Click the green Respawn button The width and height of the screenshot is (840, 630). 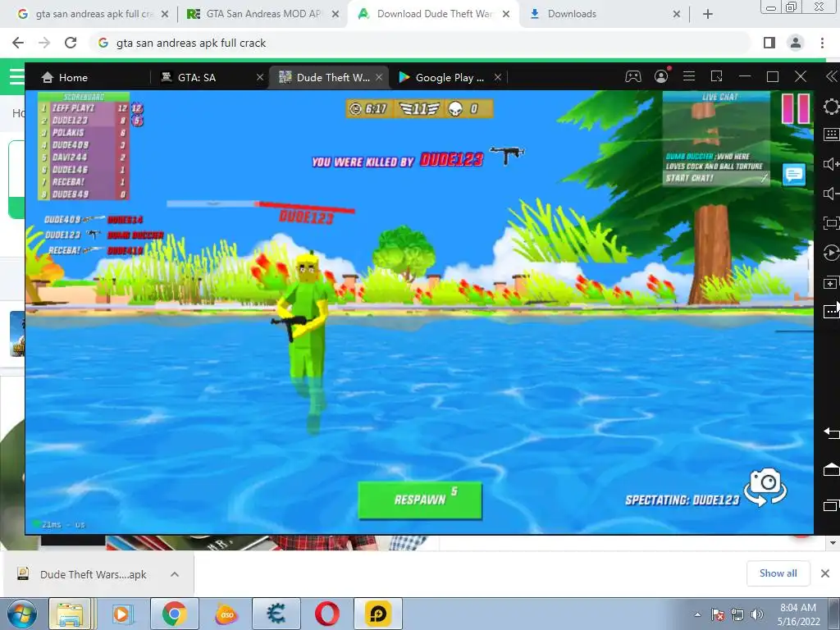420,500
